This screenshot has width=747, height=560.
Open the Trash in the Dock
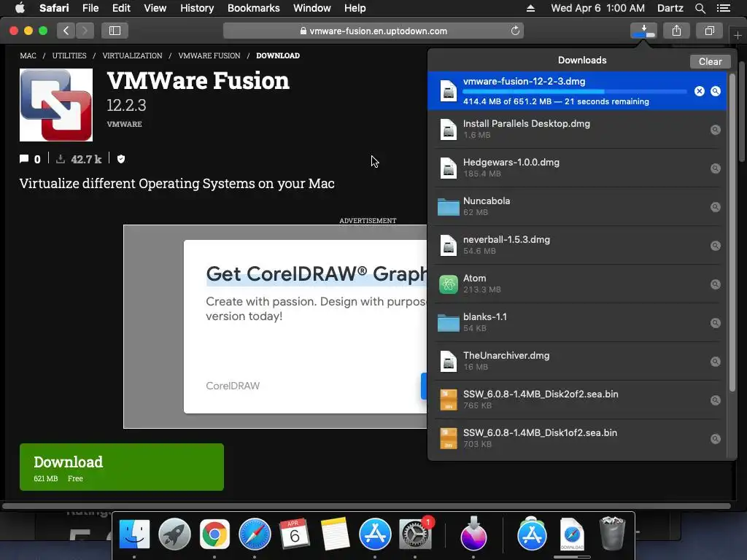pyautogui.click(x=612, y=533)
